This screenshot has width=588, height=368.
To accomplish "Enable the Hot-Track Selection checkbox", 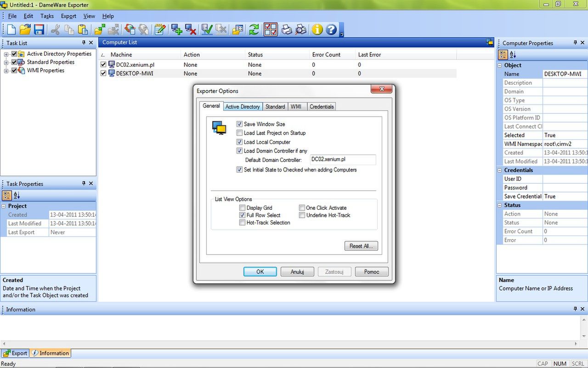I will click(x=243, y=223).
